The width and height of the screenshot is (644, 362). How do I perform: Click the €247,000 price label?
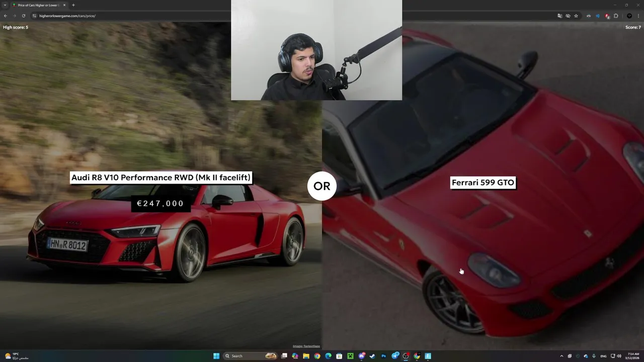point(160,203)
